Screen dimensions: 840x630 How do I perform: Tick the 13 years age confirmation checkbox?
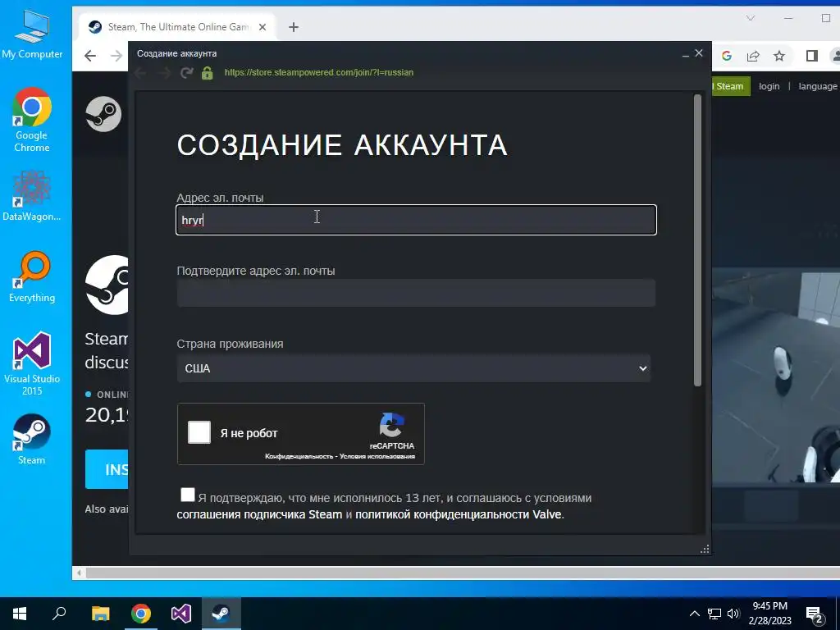tap(188, 495)
